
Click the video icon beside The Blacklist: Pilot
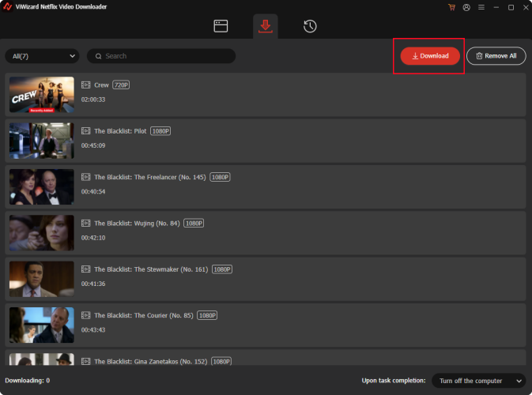(86, 131)
